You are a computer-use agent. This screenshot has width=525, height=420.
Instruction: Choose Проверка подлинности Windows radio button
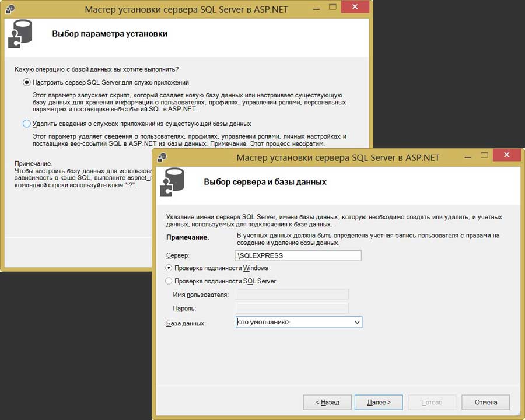tap(169, 268)
